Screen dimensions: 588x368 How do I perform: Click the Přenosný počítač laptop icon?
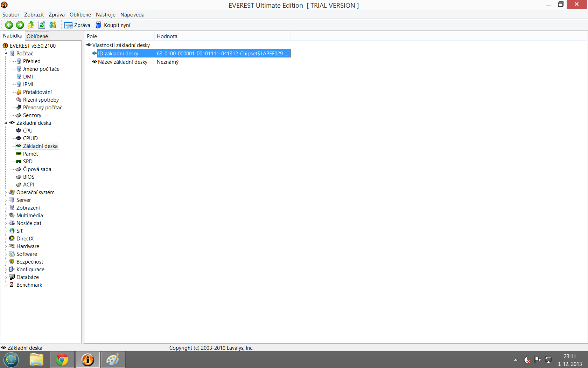coord(19,107)
